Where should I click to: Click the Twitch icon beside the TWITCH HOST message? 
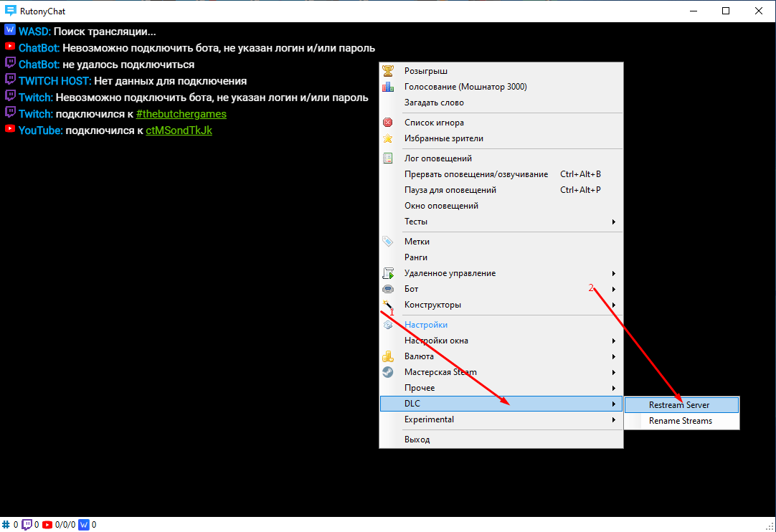(x=10, y=79)
